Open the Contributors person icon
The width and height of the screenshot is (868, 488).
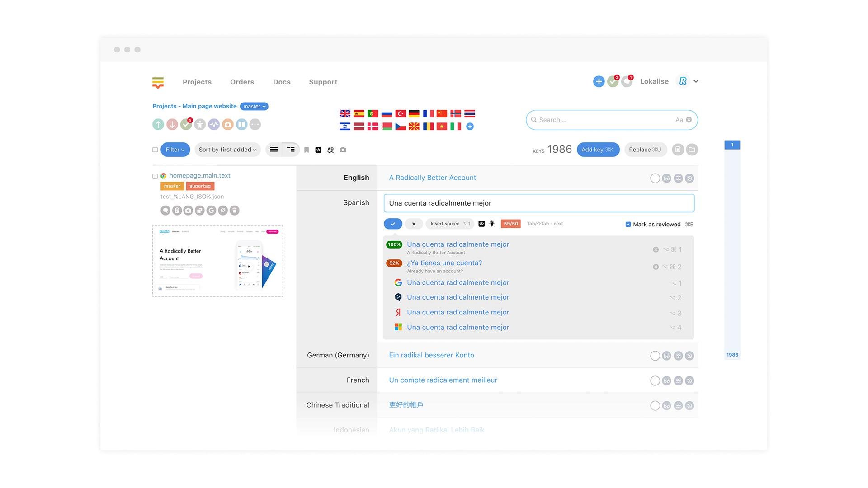tap(200, 124)
